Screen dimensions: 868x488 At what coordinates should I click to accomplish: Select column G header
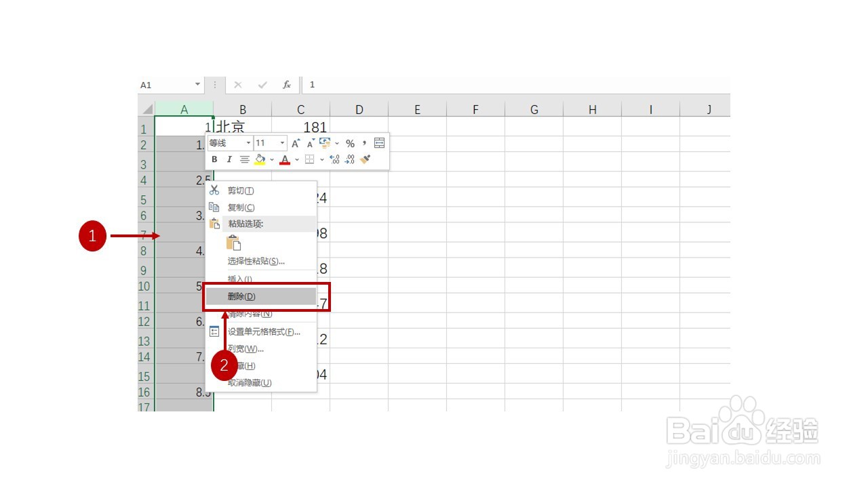pyautogui.click(x=534, y=109)
